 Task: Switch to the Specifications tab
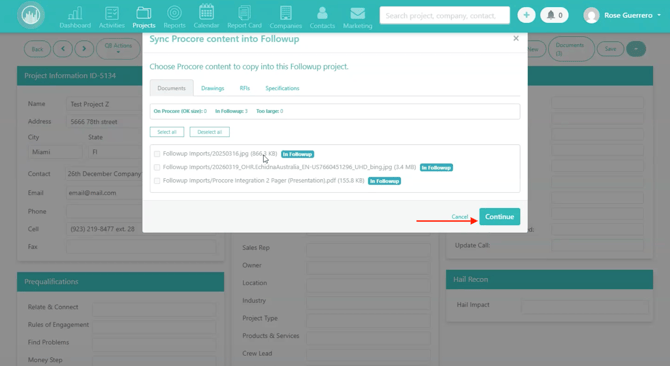pyautogui.click(x=282, y=88)
